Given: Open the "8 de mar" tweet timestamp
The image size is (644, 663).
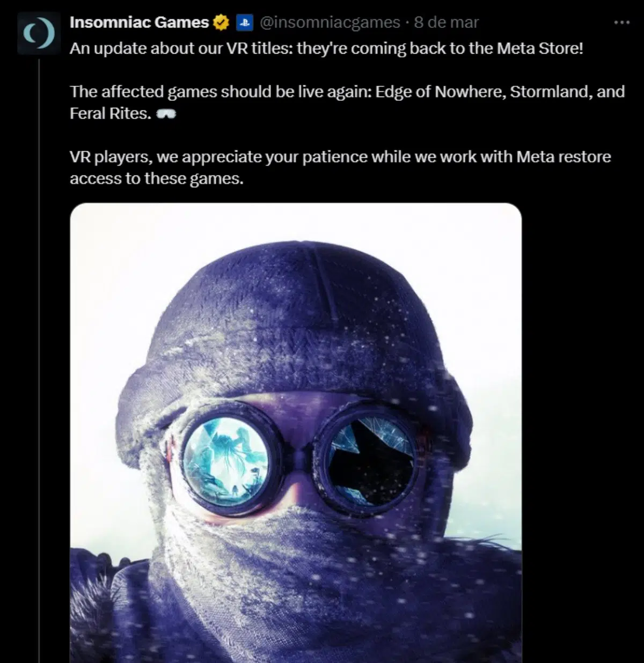Looking at the screenshot, I should [x=447, y=23].
